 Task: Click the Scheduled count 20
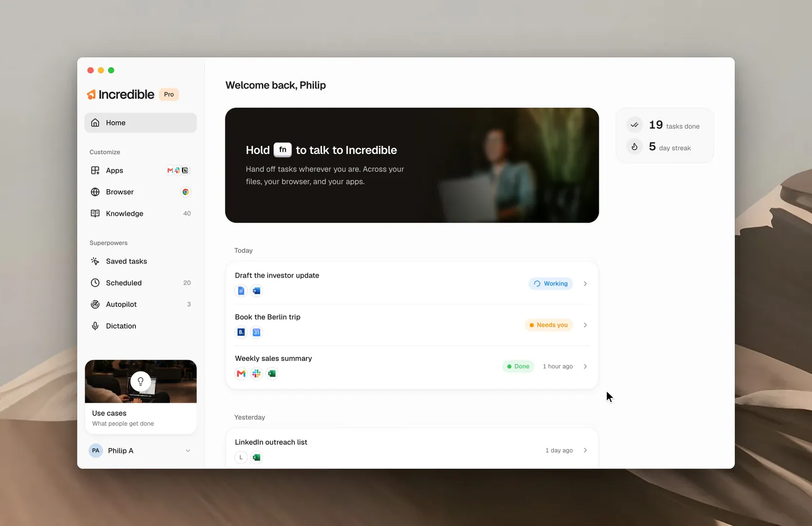pyautogui.click(x=187, y=283)
